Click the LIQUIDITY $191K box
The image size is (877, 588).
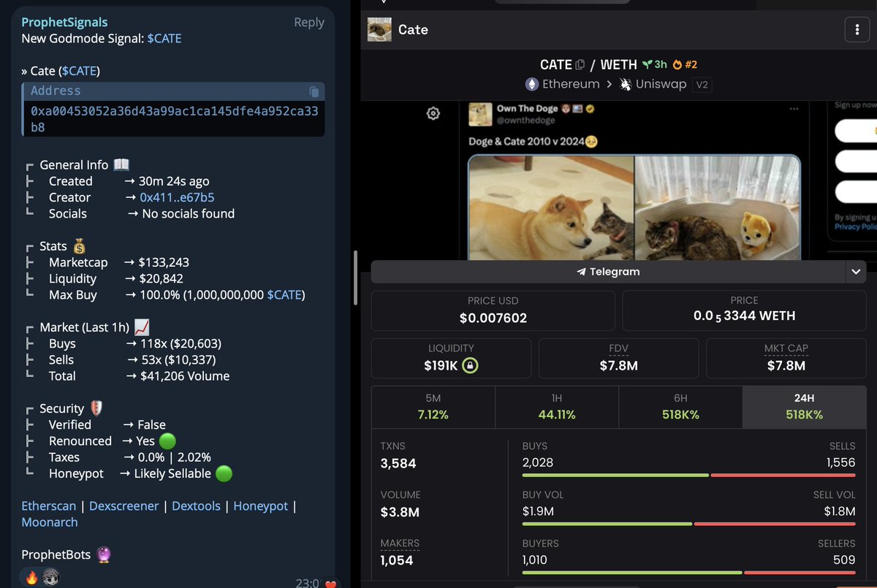click(x=451, y=358)
